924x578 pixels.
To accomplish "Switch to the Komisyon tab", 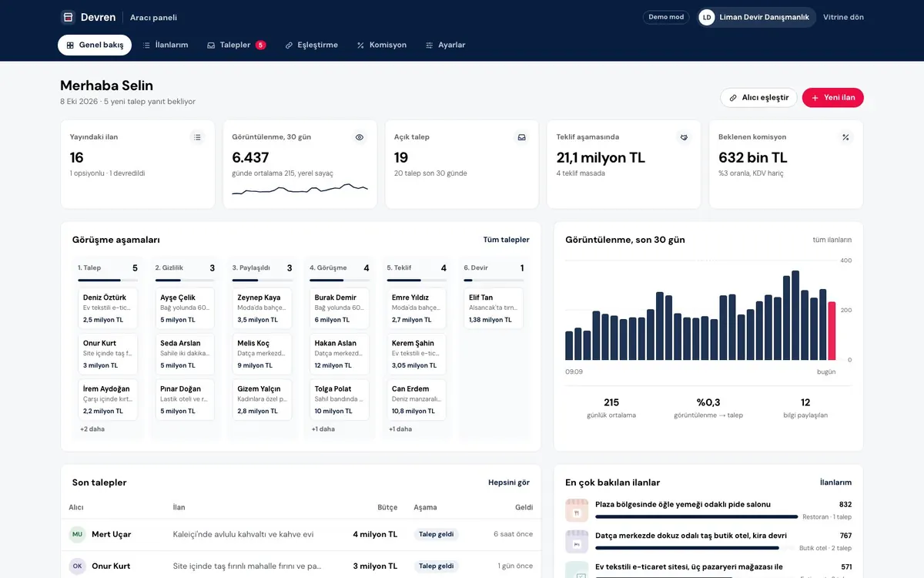I will pyautogui.click(x=382, y=45).
